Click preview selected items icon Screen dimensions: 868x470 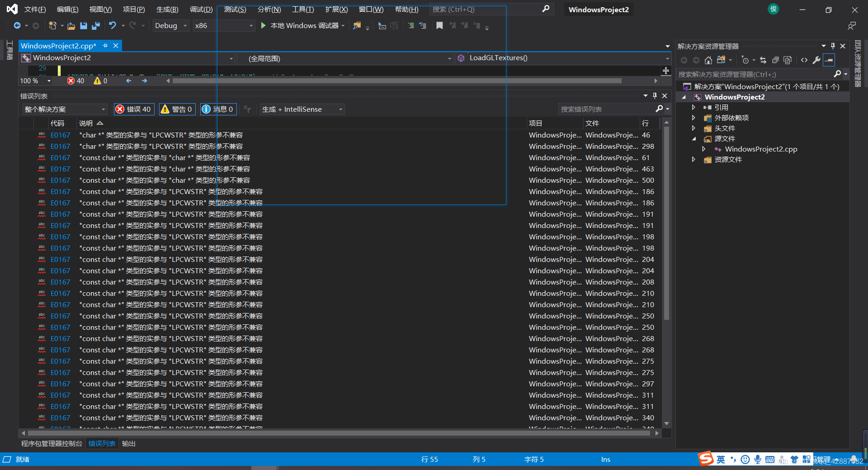pos(829,60)
